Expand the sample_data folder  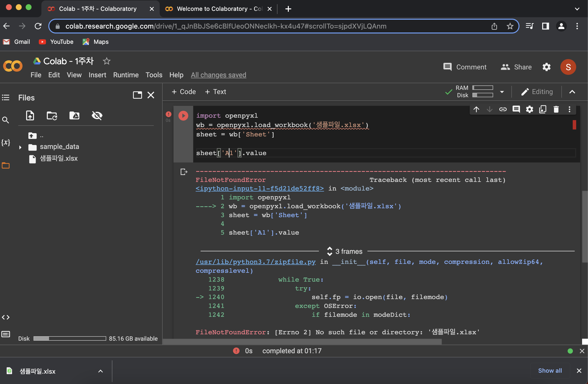(20, 147)
